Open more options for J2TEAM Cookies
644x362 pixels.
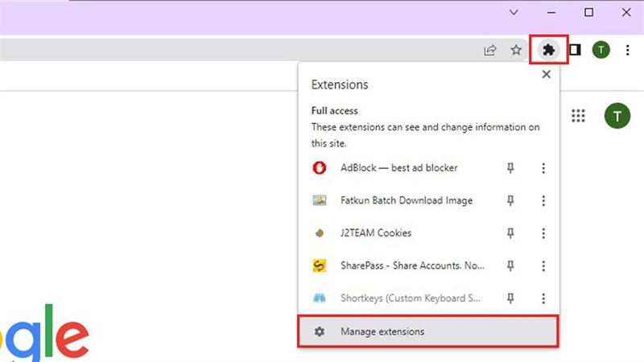coord(543,233)
